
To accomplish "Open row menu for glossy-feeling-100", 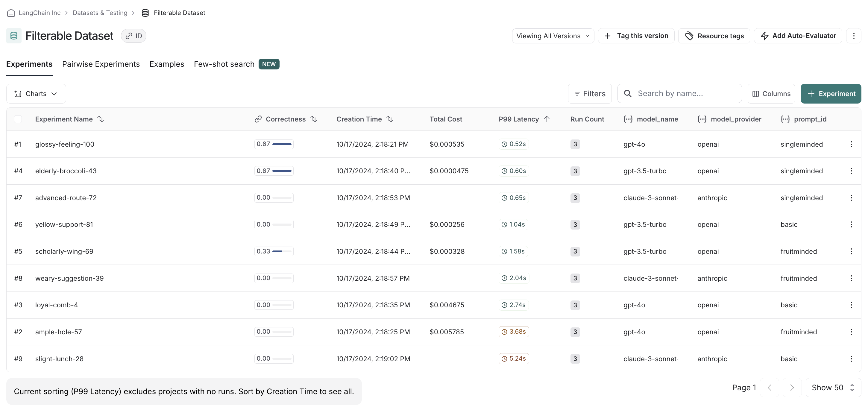I will pos(851,144).
